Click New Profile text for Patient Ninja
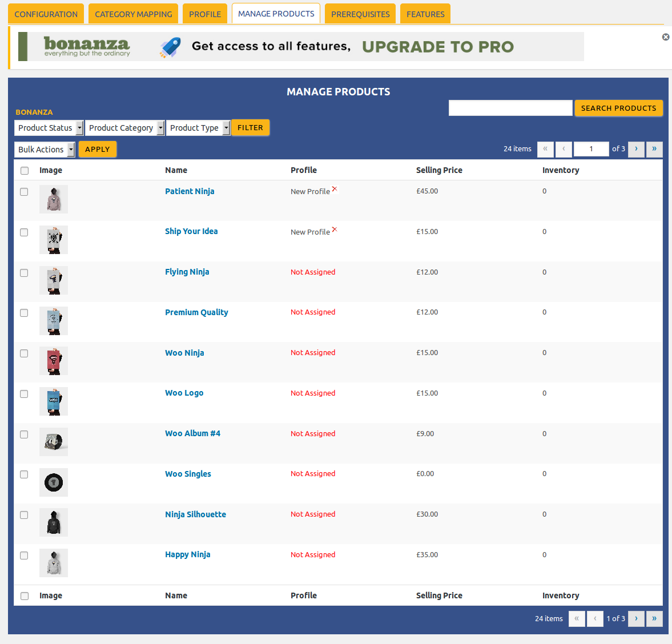 (310, 191)
